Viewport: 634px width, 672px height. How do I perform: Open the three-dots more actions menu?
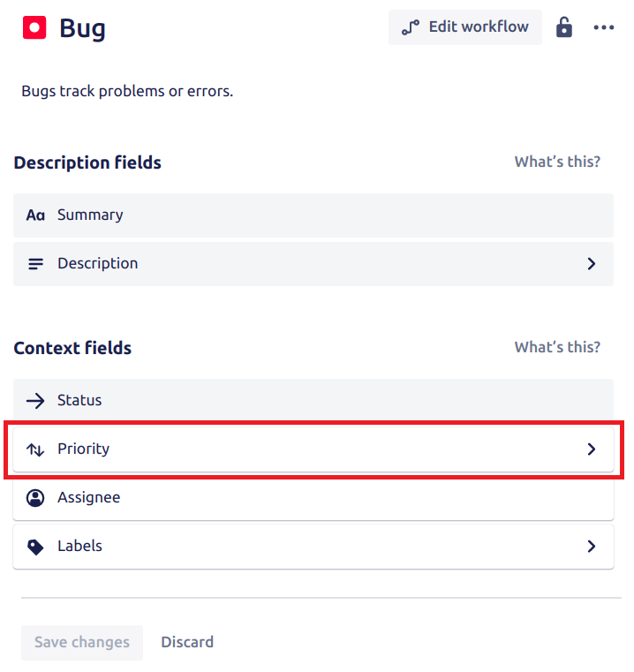[604, 27]
